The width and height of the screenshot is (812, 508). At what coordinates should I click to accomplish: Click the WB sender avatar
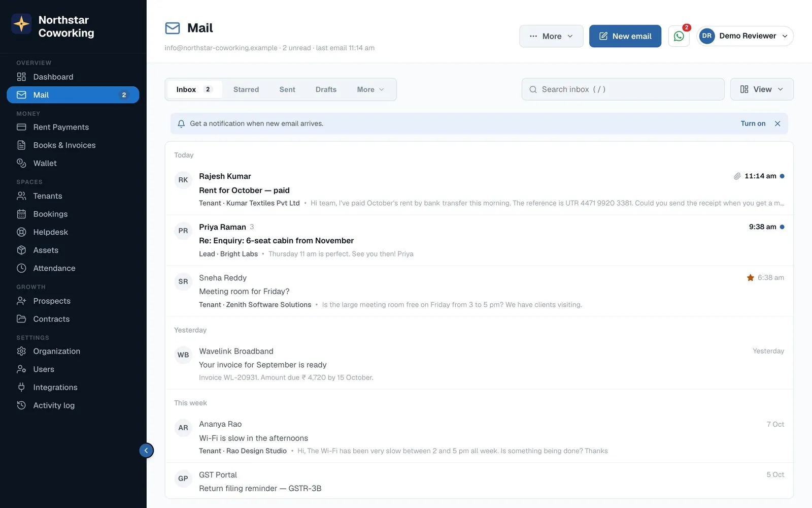coord(183,355)
